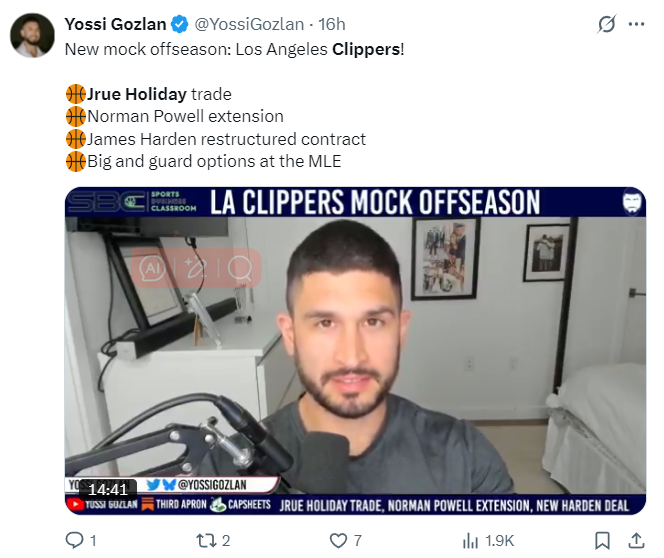The image size is (664, 558).
Task: Open Yossi Gozlan's profile avatar
Action: 32,35
